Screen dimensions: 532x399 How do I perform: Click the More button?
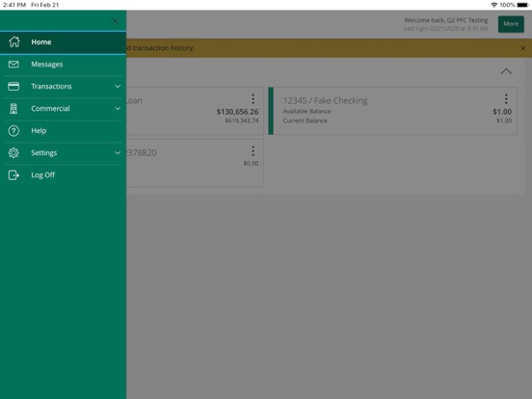click(x=511, y=24)
